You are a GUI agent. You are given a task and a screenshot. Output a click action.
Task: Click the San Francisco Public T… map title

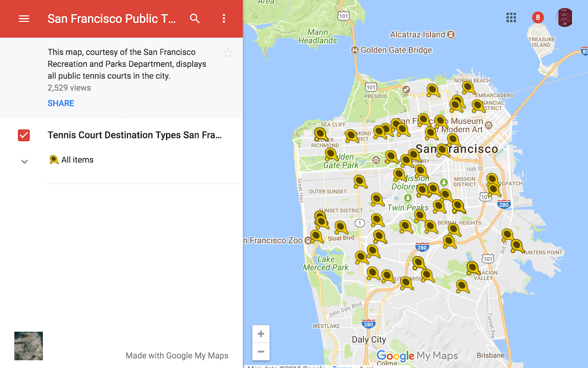[x=111, y=19]
